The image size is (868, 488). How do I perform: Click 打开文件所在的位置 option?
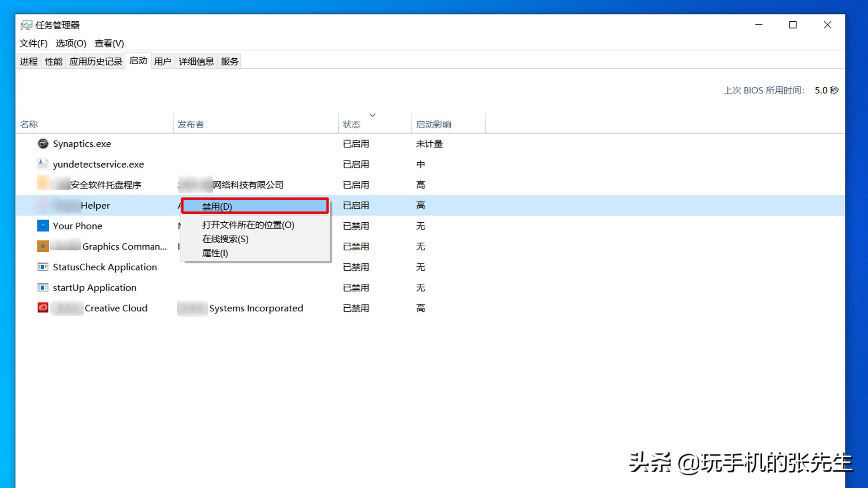click(248, 225)
